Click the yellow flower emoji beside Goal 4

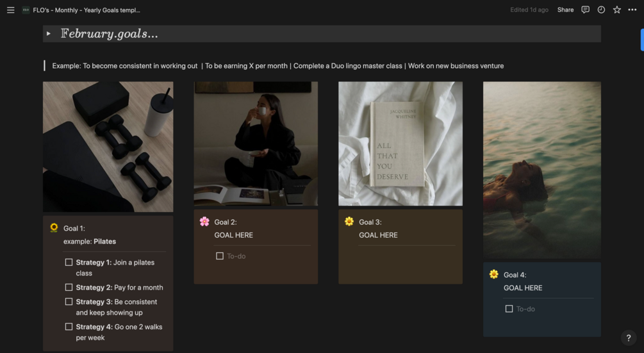pos(493,274)
